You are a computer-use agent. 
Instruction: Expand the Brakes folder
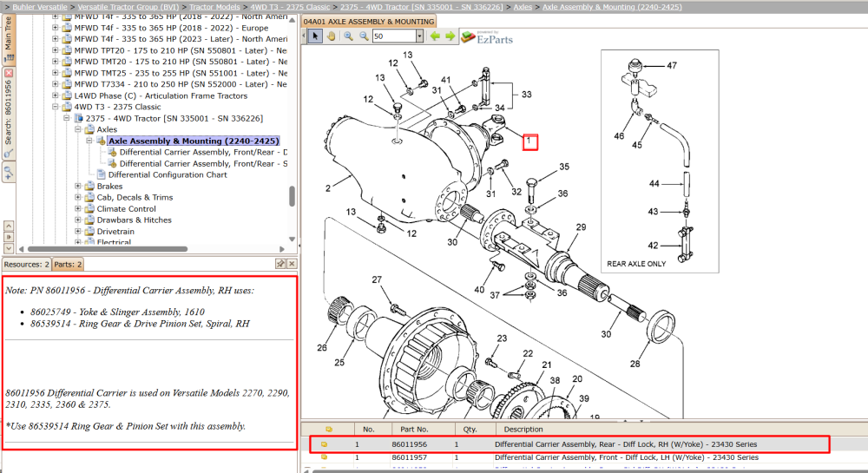78,187
